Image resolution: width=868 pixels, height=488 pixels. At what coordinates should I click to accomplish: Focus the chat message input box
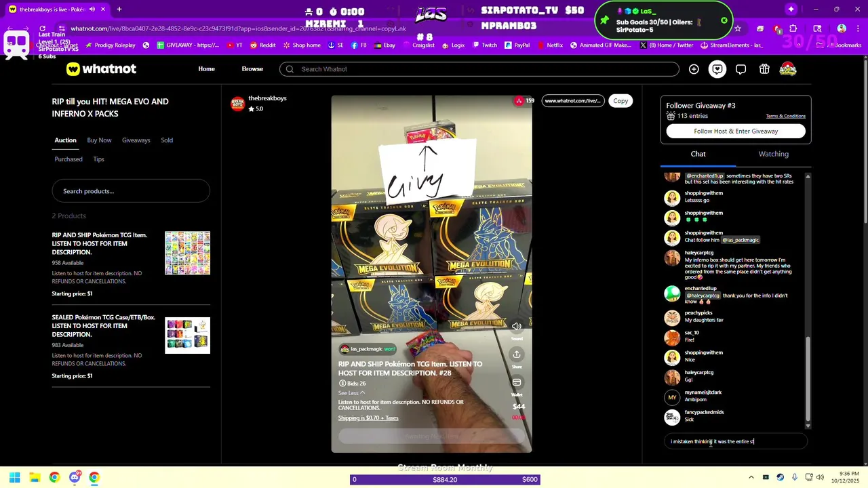736,442
